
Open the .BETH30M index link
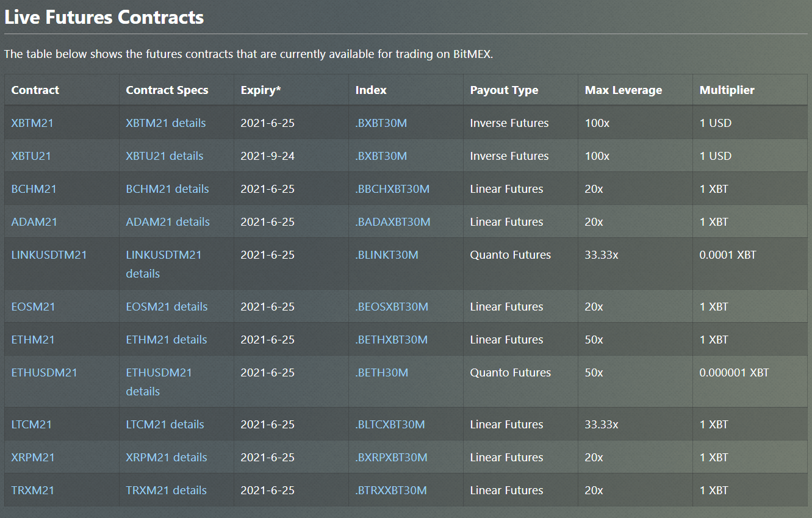pyautogui.click(x=381, y=373)
